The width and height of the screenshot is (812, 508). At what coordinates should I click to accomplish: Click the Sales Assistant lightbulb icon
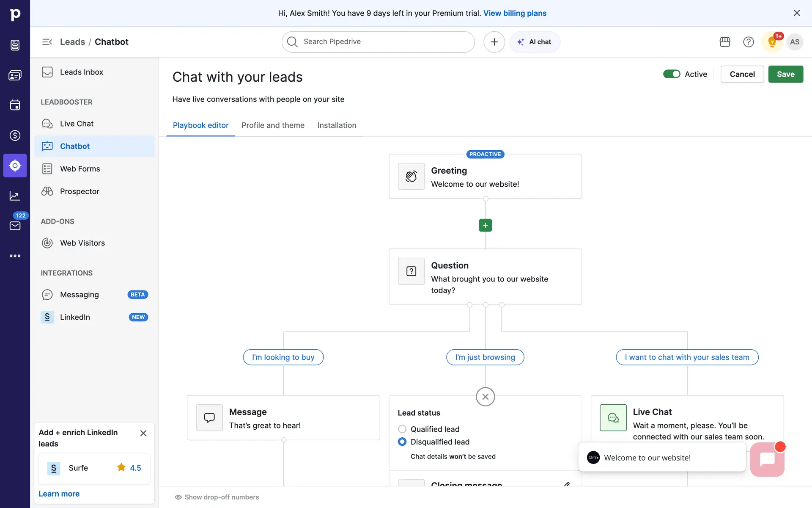772,42
